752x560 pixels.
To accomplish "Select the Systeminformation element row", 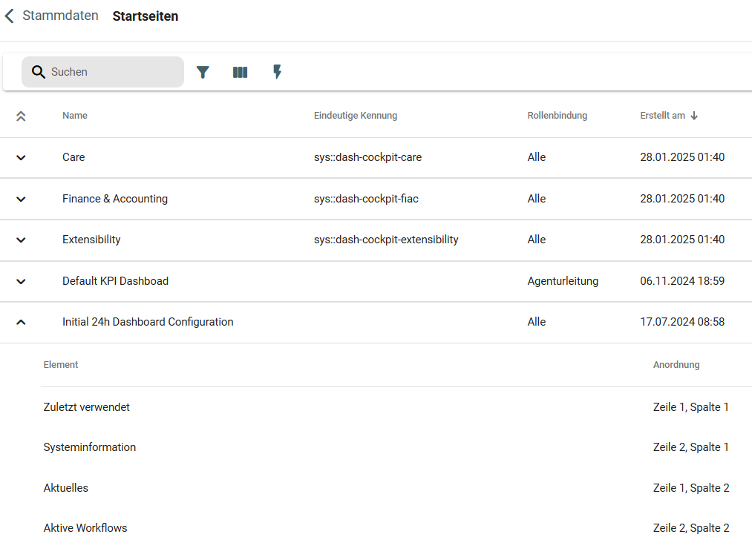I will [90, 447].
